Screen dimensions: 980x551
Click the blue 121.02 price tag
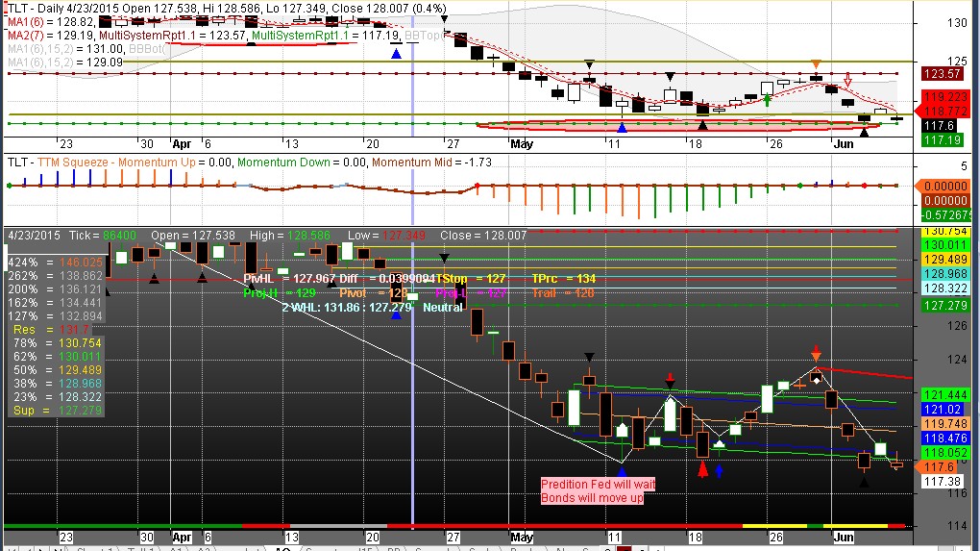[x=943, y=410]
